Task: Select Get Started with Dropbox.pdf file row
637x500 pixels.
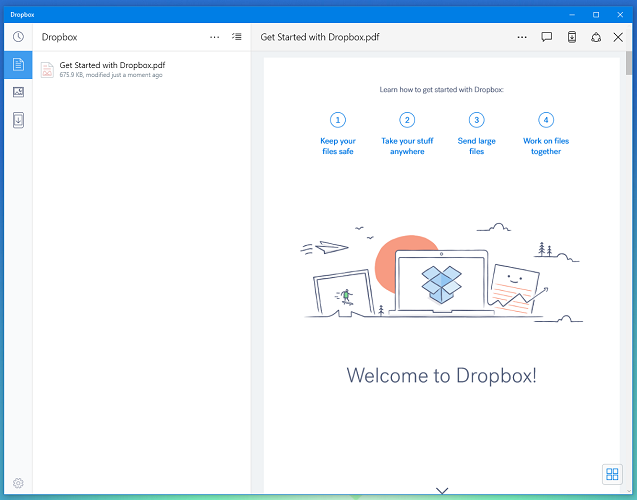Action: pos(142,69)
